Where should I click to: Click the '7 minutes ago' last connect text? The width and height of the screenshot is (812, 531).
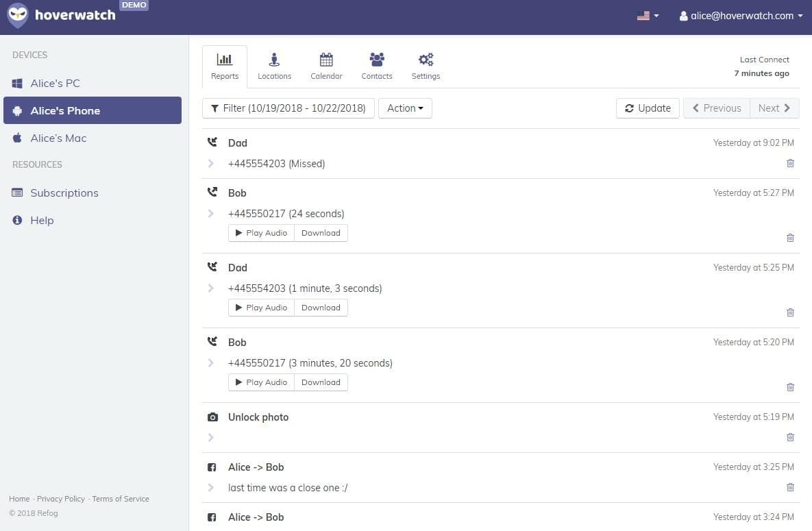point(761,73)
